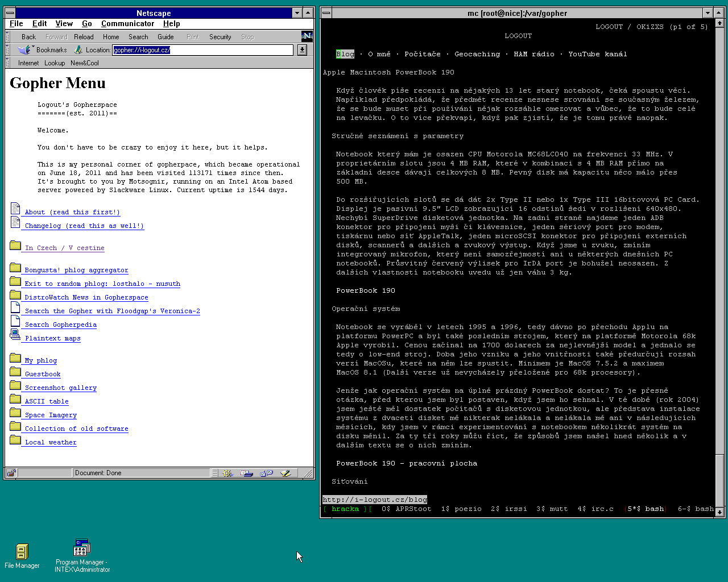The image size is (728, 582).
Task: Collapse the navigation toolbar via its grip
Action: coord(8,36)
